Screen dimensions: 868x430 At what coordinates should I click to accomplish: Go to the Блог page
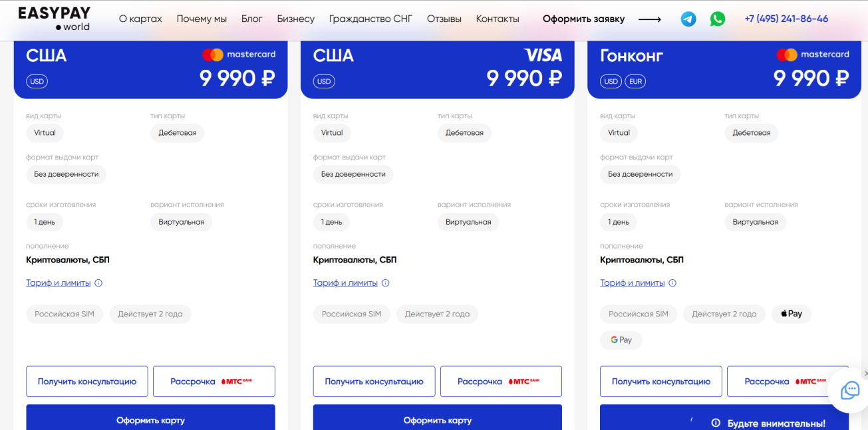(x=252, y=19)
